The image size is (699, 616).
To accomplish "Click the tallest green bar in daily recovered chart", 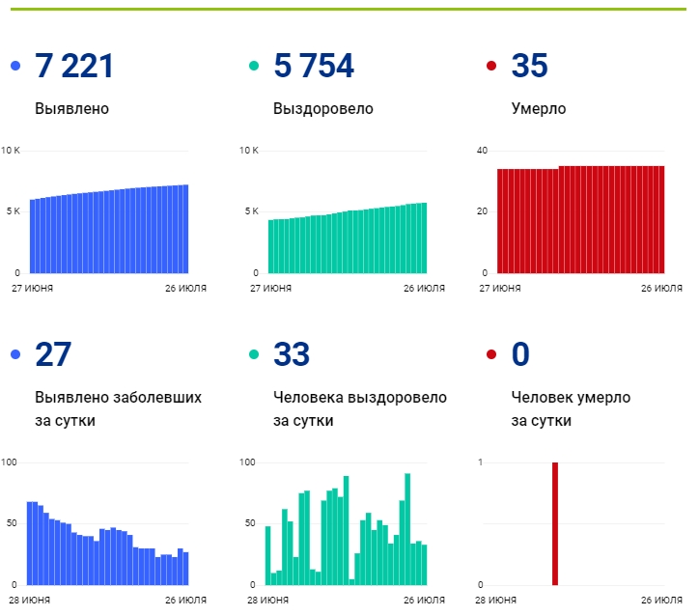I will pyautogui.click(x=407, y=529).
